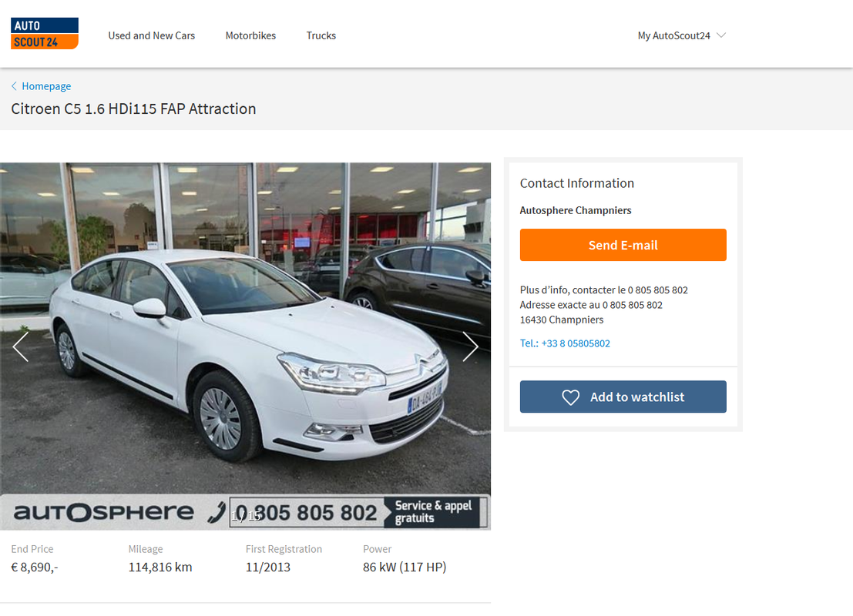Click the First Registration label

284,549
